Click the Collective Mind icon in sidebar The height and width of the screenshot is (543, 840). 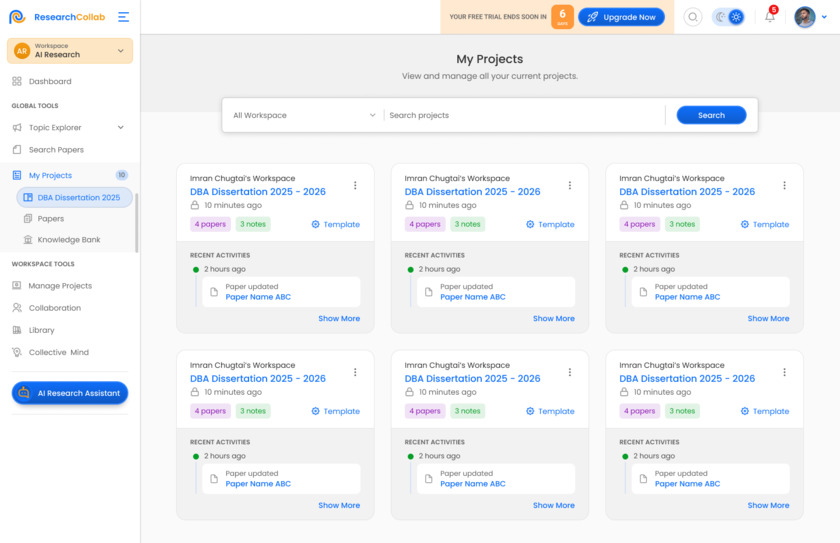(x=17, y=352)
